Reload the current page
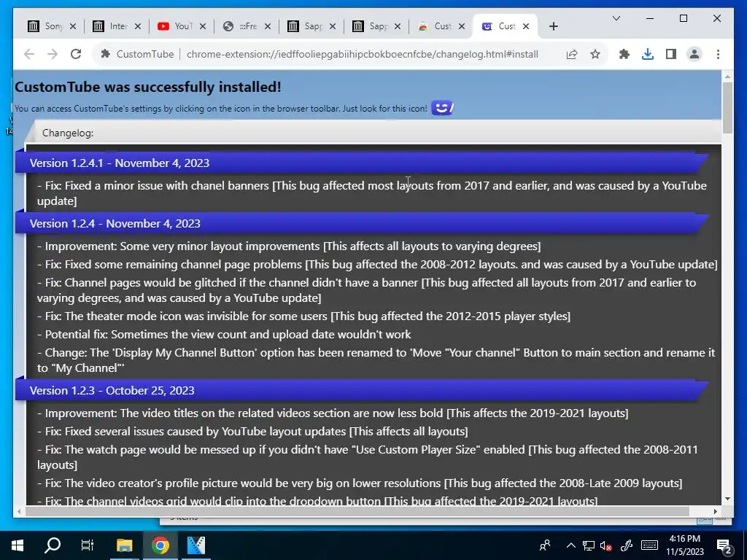The width and height of the screenshot is (747, 560). (x=76, y=54)
